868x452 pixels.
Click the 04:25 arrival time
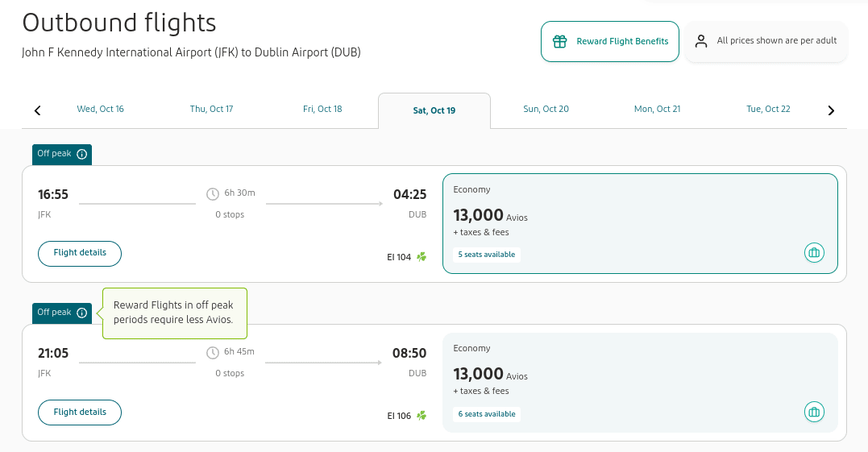(x=409, y=195)
